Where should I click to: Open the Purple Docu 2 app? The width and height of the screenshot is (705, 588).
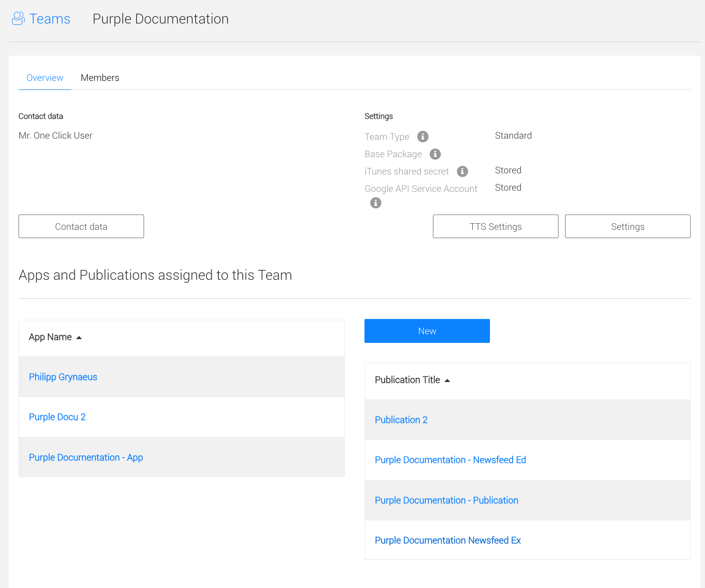pos(57,417)
